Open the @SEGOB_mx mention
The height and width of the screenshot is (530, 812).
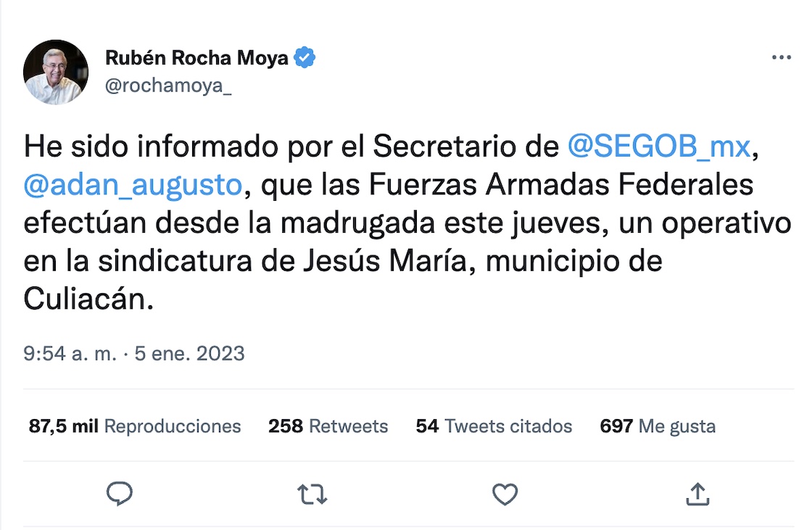(658, 147)
